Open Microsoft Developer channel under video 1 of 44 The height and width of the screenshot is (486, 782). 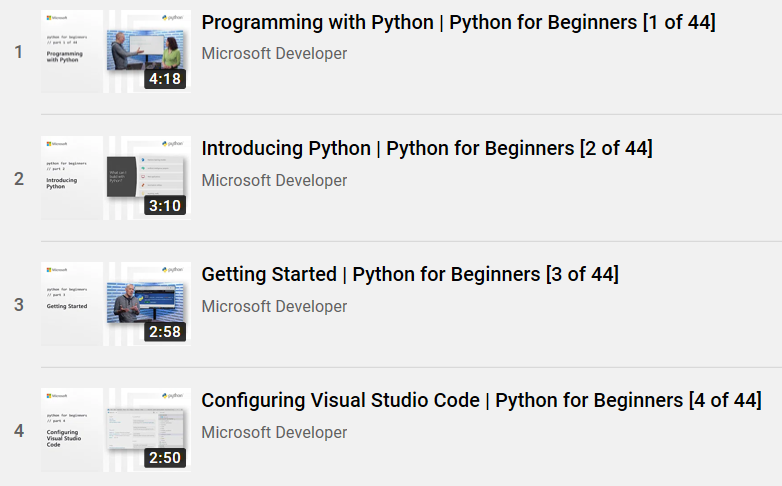click(274, 53)
